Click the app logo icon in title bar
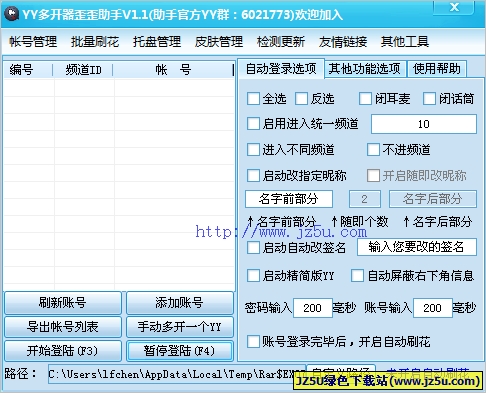This screenshot has width=486, height=393. coord(12,14)
